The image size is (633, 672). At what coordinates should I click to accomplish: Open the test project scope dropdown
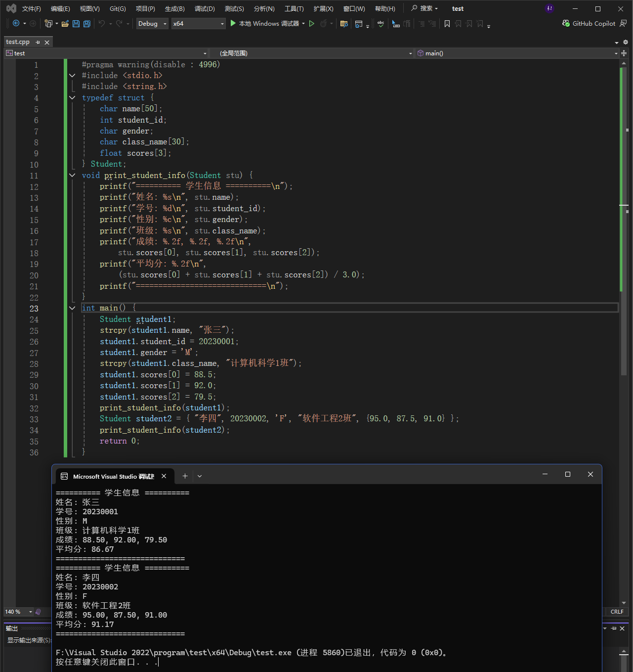coord(106,53)
